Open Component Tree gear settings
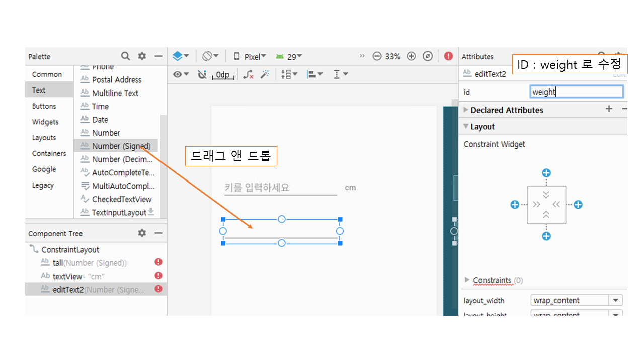644x362 pixels. click(x=142, y=233)
